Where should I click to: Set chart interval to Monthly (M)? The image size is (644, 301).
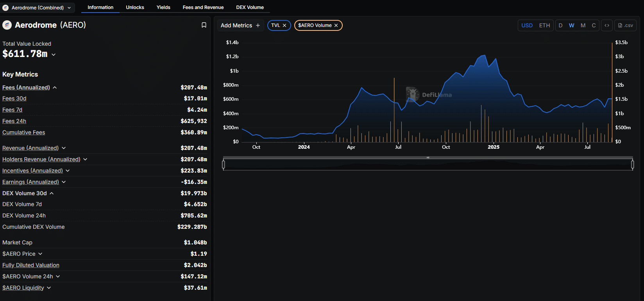[583, 25]
